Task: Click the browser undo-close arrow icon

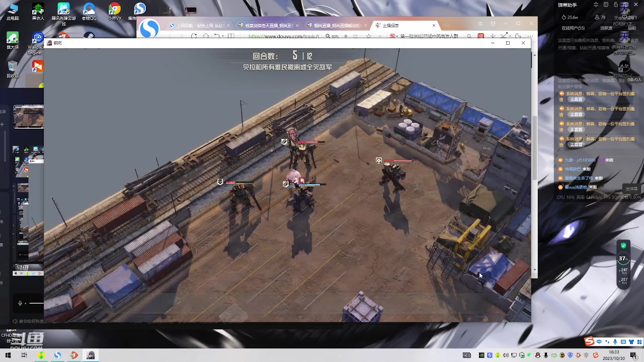Action: coord(217,36)
